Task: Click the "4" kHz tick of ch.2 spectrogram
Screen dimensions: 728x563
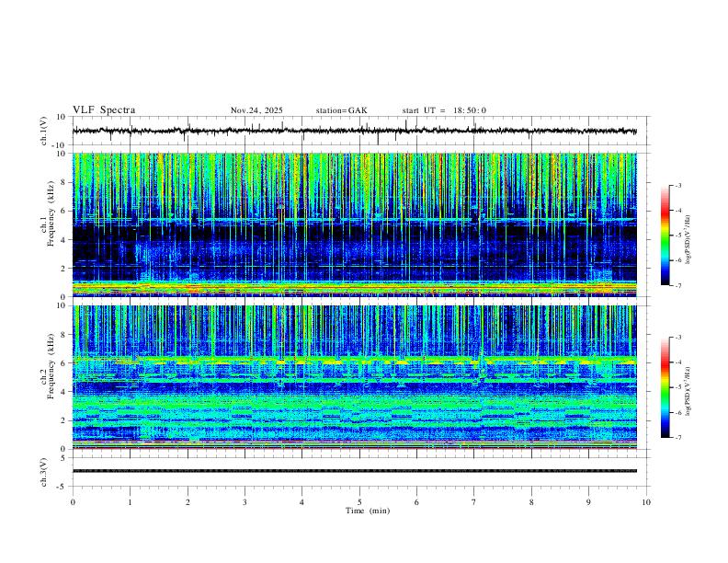Action: coord(64,392)
